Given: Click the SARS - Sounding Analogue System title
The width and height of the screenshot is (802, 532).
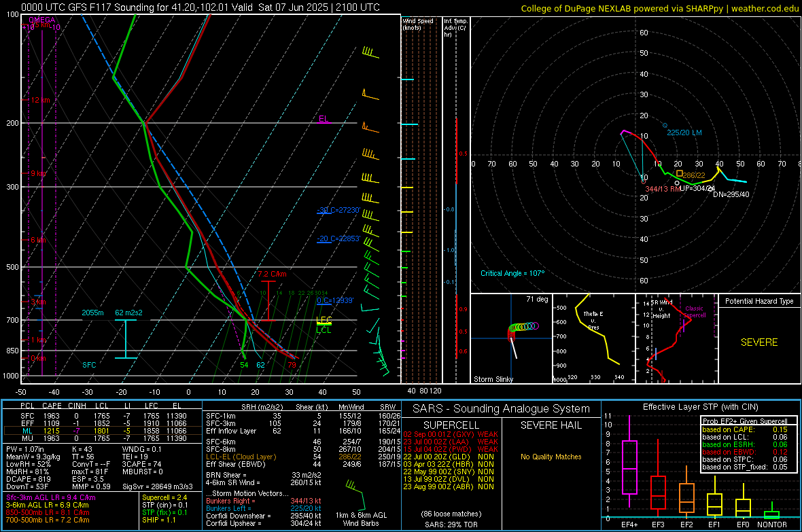Looking at the screenshot, I should coord(502,409).
